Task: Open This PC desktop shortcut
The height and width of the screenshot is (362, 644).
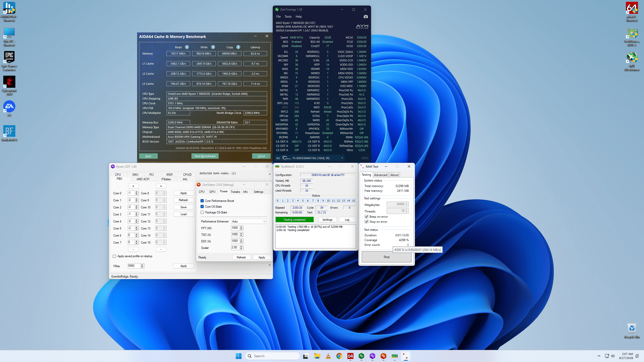Action: click(x=9, y=37)
